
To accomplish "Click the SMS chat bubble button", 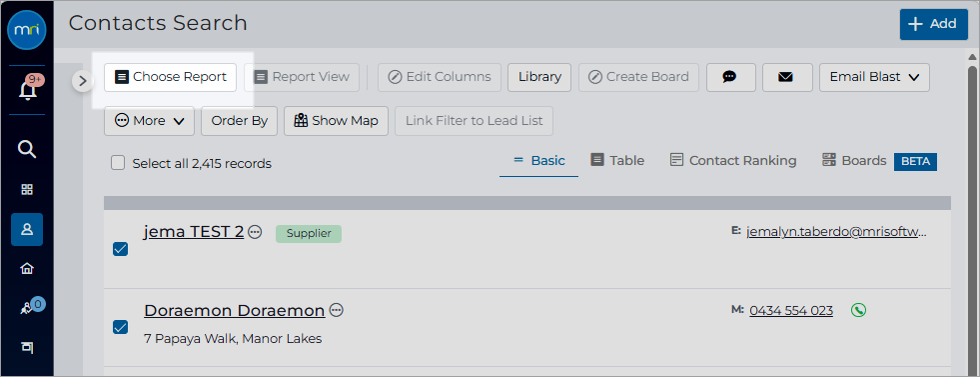I will coord(730,77).
